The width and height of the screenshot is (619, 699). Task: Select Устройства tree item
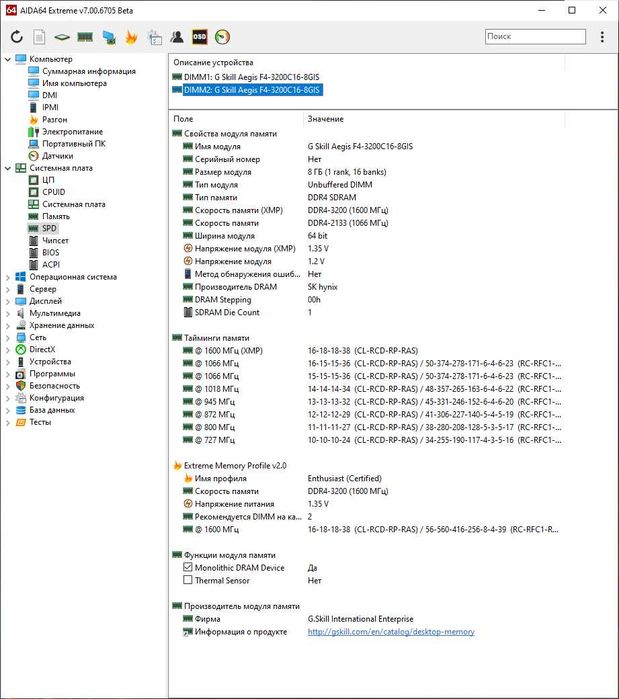coord(50,362)
